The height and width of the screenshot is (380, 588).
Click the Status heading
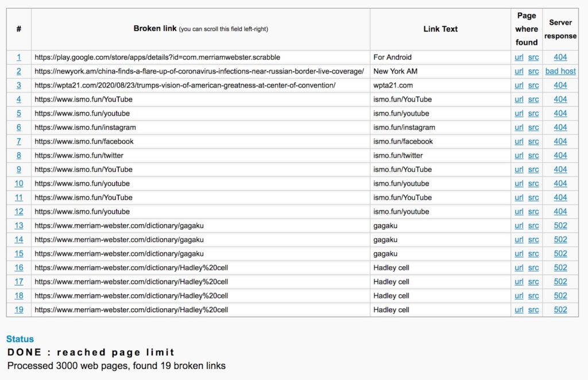tap(20, 339)
